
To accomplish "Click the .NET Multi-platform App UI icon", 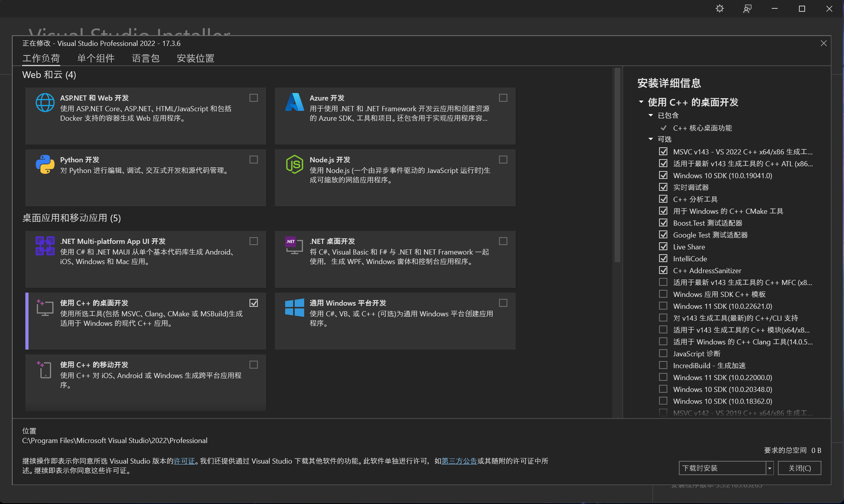I will pyautogui.click(x=45, y=245).
